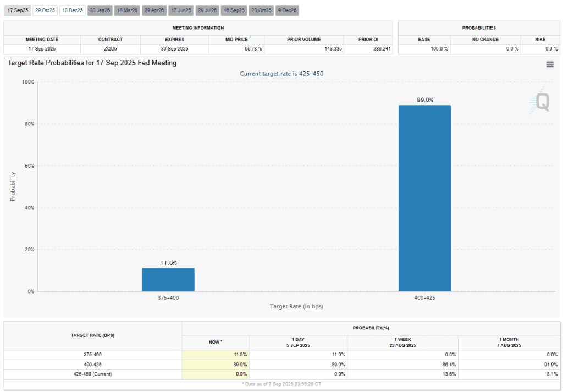
Task: Click the 425-450 (Current) row label
Action: (93, 374)
